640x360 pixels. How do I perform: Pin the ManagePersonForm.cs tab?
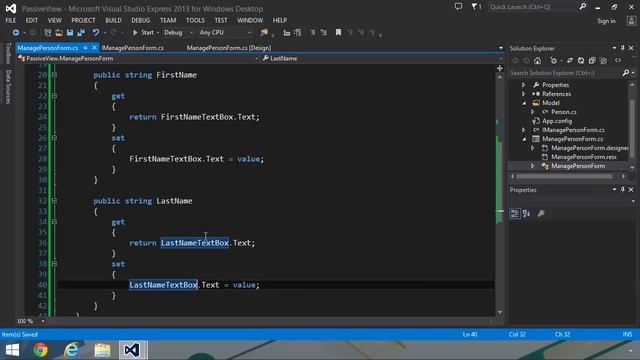pyautogui.click(x=85, y=48)
